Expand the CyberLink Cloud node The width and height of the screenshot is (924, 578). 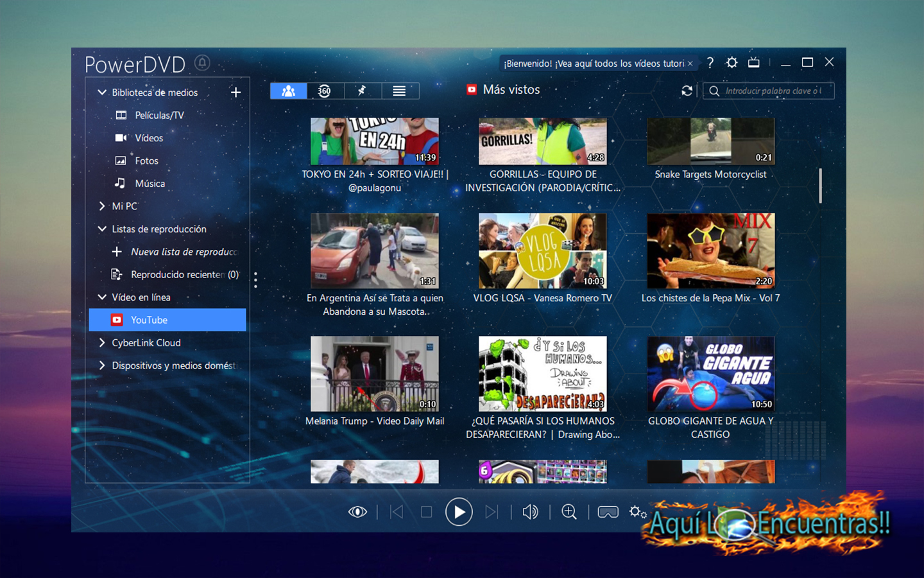click(102, 343)
